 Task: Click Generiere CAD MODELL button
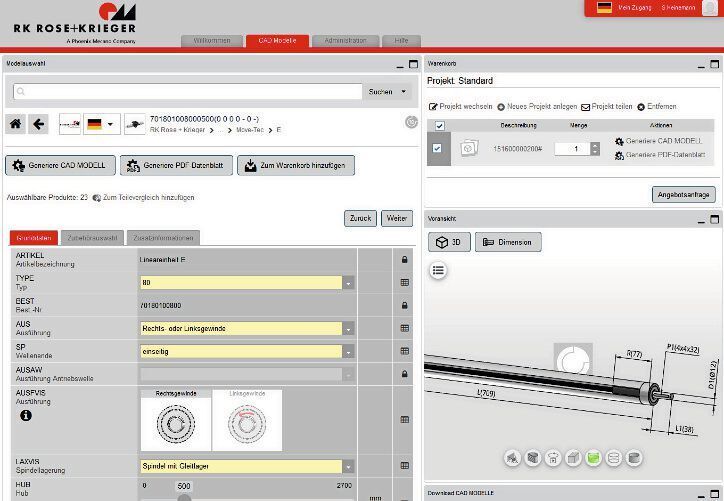(x=60, y=165)
